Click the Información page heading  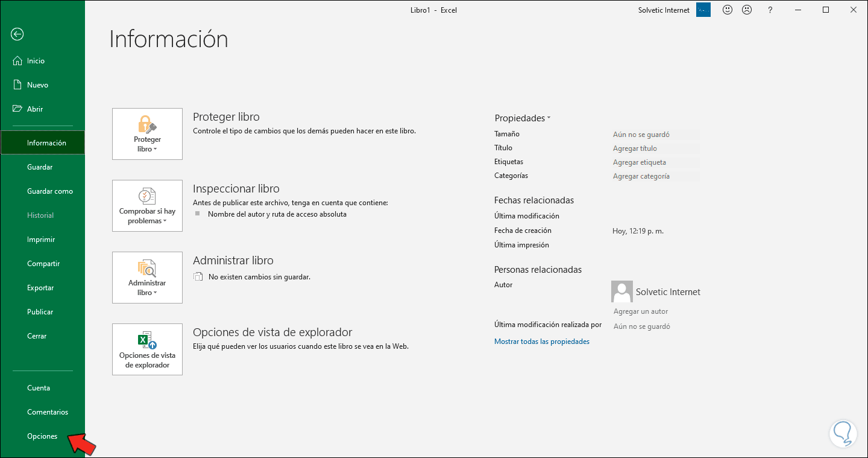[x=169, y=39]
